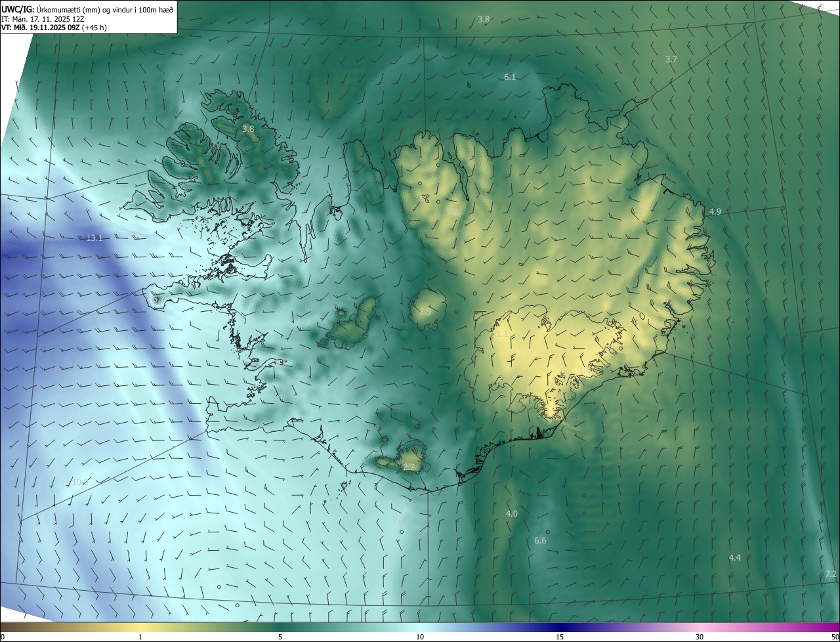Click the title line "UWC/IG: Úrkomumætti (mm) og vindur"
This screenshot has height=642, width=840.
87,9
